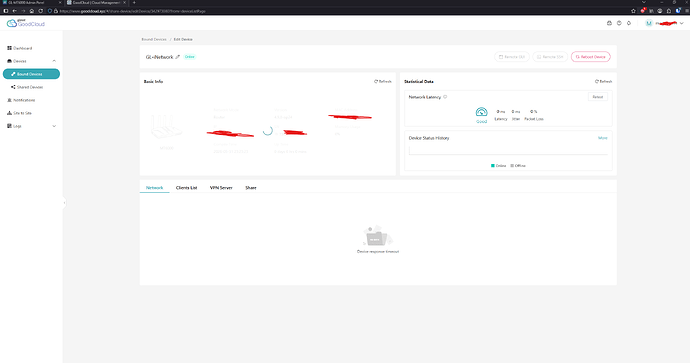This screenshot has width=690, height=363.
Task: Click the Good latency gauge icon
Action: [x=481, y=112]
